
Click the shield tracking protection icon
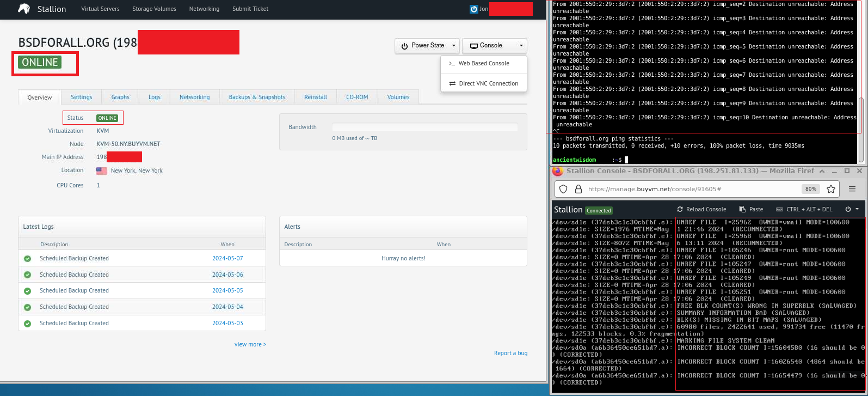564,189
